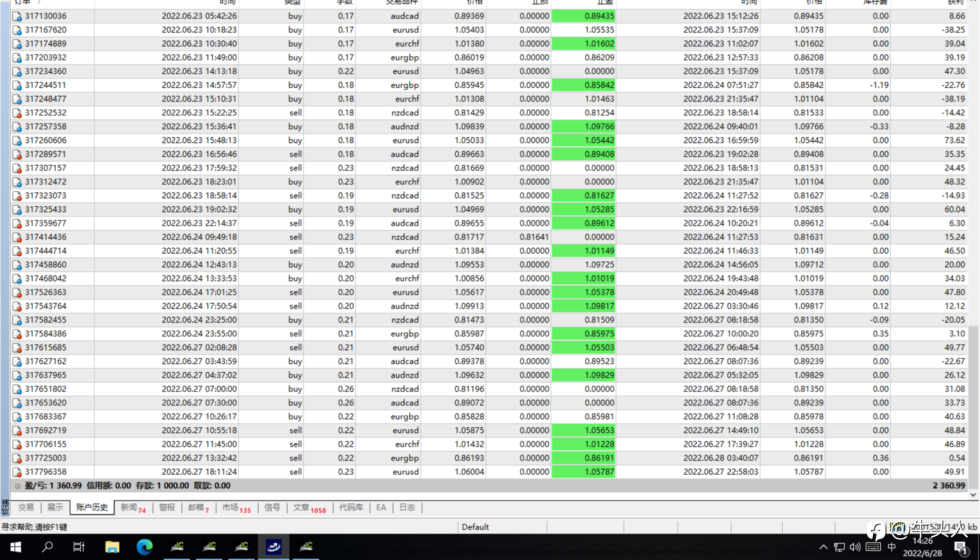Open Task View on the taskbar
Viewport: 980px width, 560px height.
[79, 547]
